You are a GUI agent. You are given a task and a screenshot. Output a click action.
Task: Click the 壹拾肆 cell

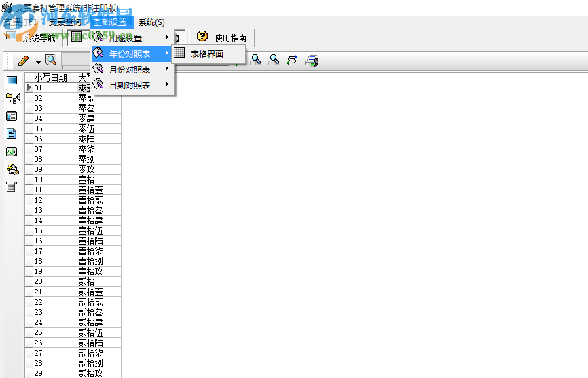point(99,221)
